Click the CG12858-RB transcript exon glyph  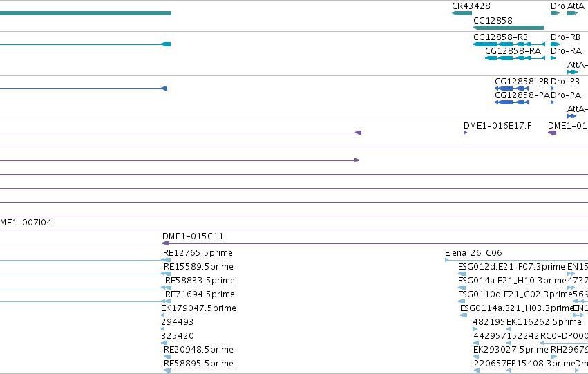click(486, 44)
